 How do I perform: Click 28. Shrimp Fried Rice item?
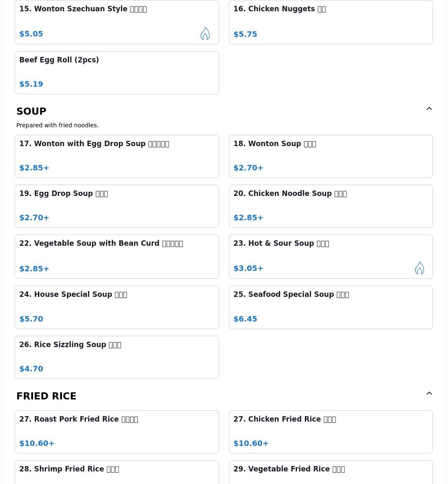click(x=116, y=473)
